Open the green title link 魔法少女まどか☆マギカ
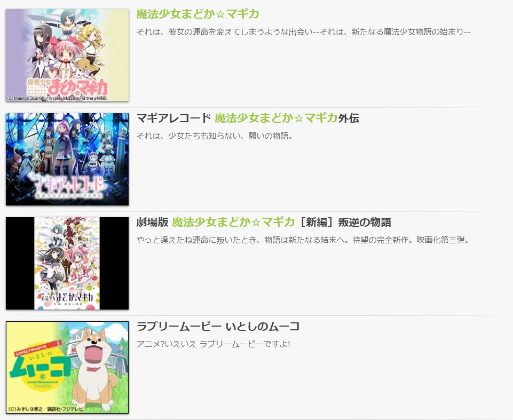Image resolution: width=513 pixels, height=420 pixels. pos(198,14)
